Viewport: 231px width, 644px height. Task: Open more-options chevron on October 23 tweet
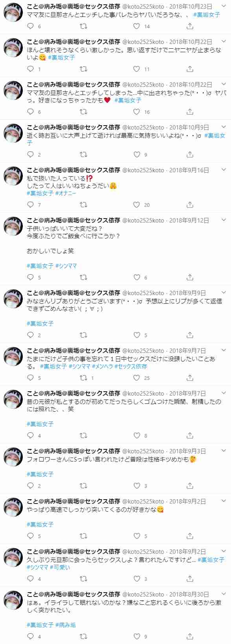(x=224, y=6)
